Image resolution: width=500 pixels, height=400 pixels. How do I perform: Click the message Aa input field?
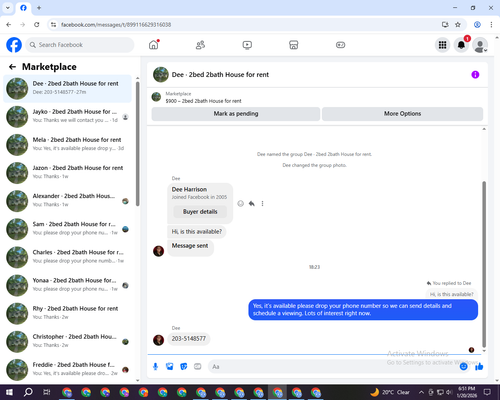[333, 367]
